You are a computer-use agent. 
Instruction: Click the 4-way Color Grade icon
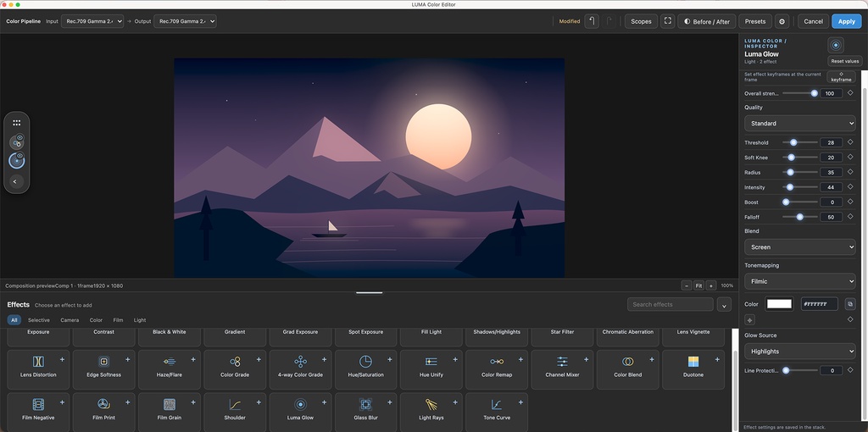point(300,362)
